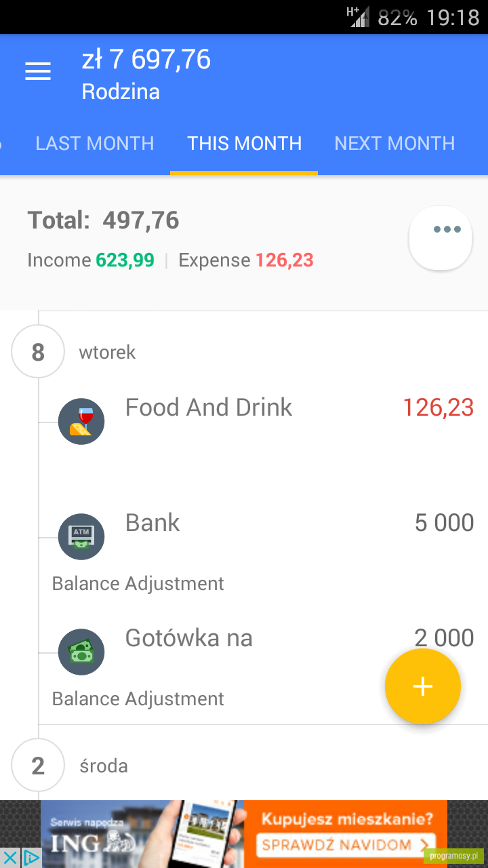Open the zł 7 697,76 balance header
The width and height of the screenshot is (488, 868).
click(x=146, y=60)
